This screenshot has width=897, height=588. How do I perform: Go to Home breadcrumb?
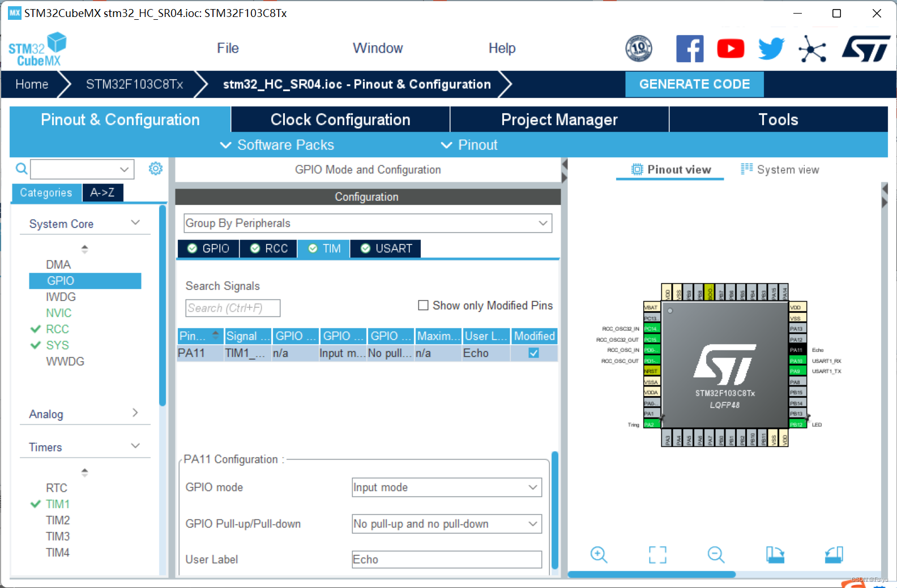[32, 84]
